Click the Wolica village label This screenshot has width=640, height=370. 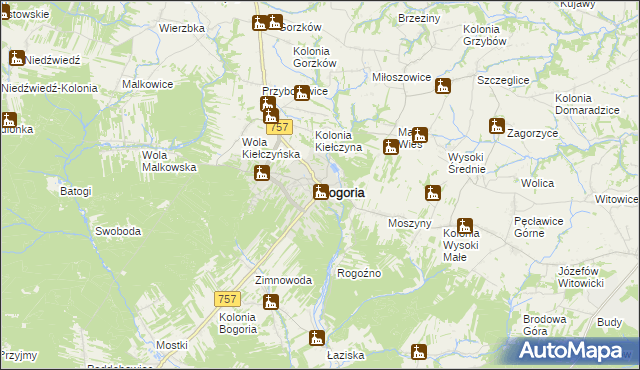point(537,184)
